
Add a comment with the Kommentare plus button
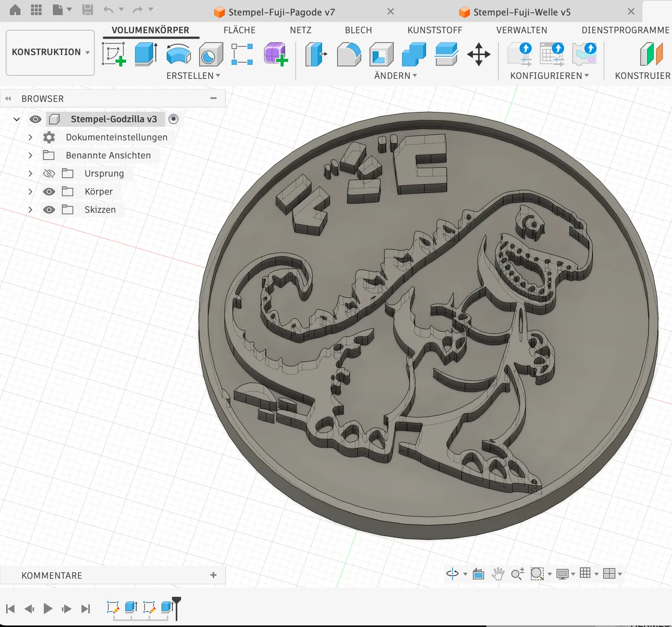pyautogui.click(x=214, y=575)
